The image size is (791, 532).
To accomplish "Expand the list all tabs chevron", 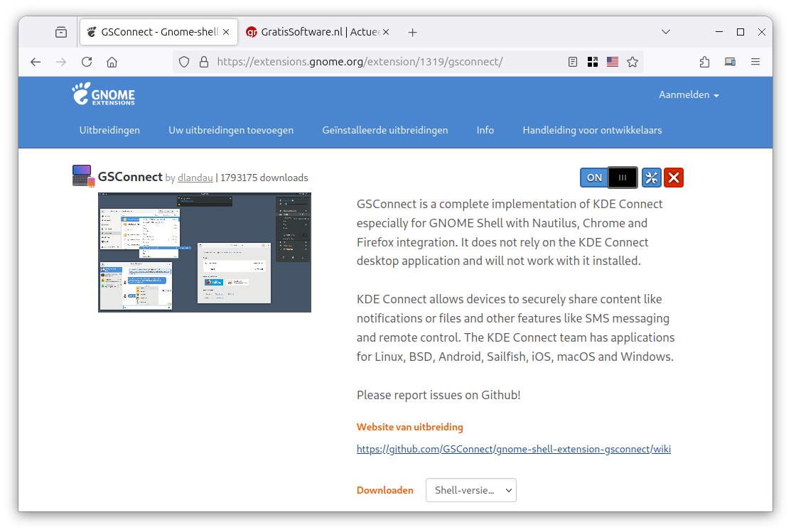I will 666,32.
